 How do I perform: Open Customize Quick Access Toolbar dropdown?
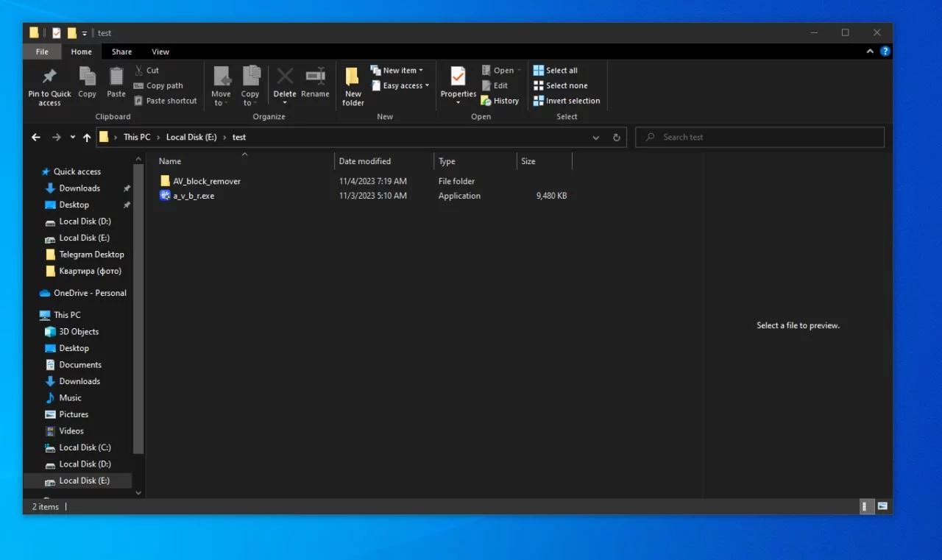[x=85, y=33]
